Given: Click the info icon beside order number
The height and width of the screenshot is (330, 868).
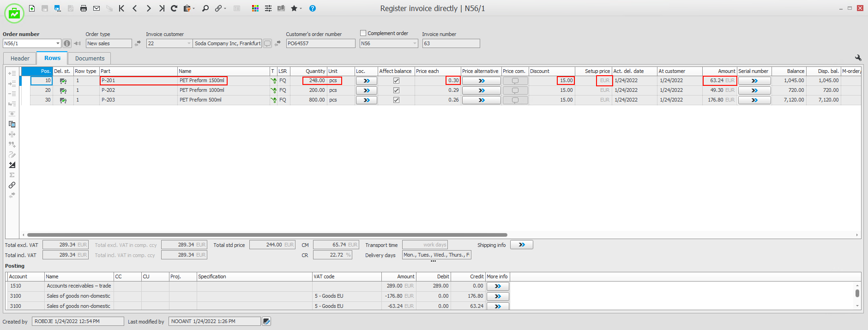Looking at the screenshot, I should pyautogui.click(x=67, y=43).
